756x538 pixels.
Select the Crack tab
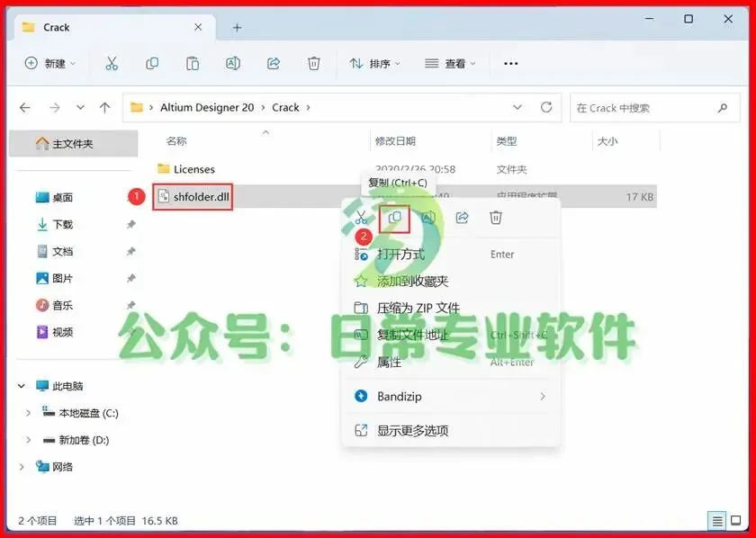pyautogui.click(x=115, y=28)
